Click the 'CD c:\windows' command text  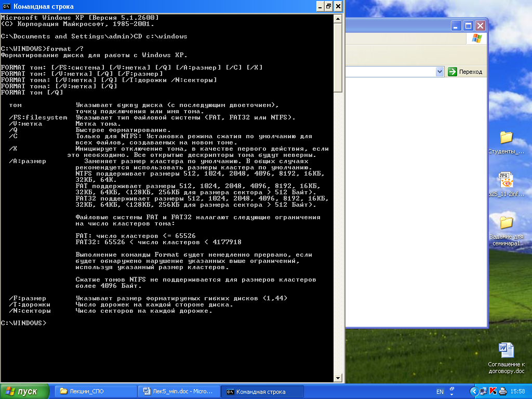pos(161,36)
